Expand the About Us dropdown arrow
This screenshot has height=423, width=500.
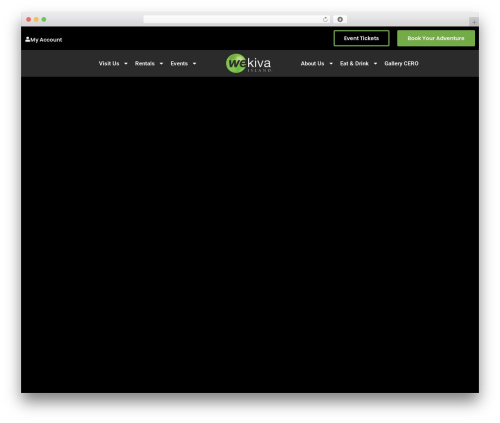331,64
